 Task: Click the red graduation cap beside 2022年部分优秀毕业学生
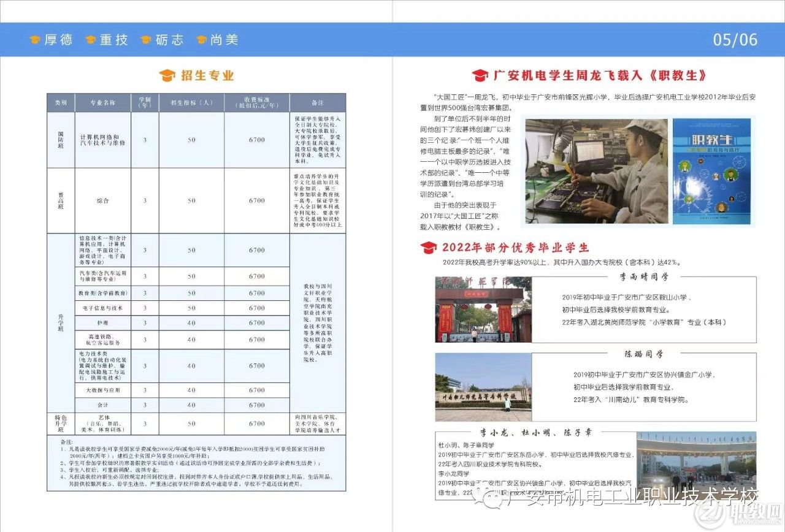click(428, 248)
